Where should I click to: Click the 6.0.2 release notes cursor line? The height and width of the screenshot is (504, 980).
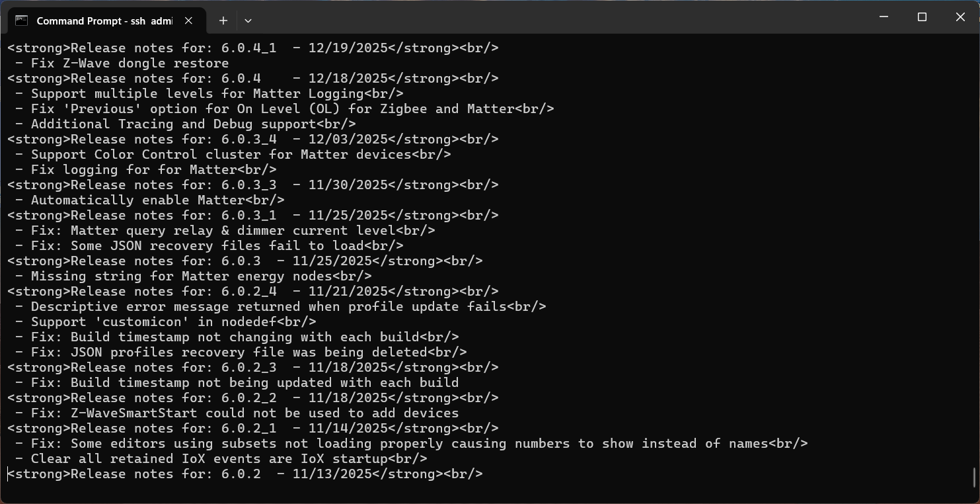tap(245, 474)
